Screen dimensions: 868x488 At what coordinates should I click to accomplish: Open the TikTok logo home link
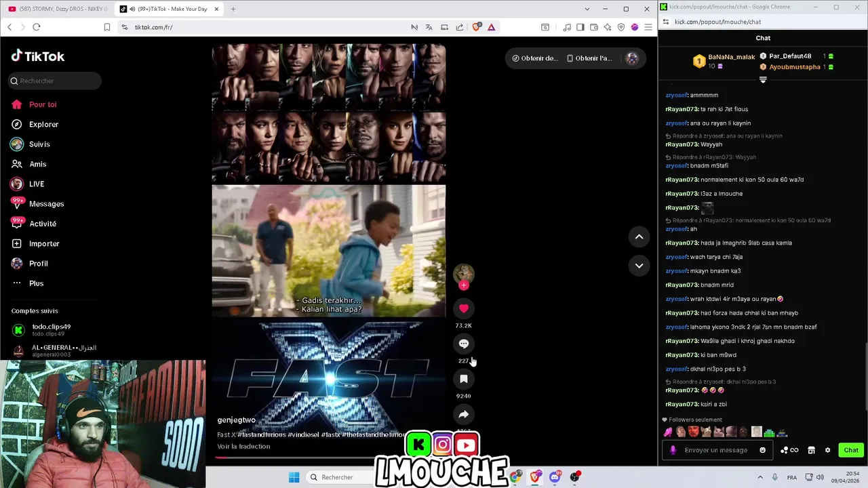point(38,56)
